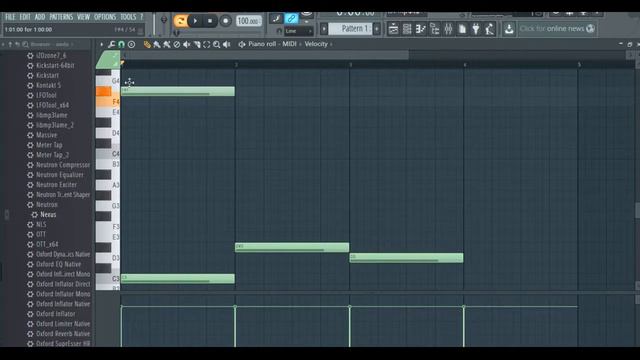Go to next pattern arrow
Image resolution: width=640 pixels, height=360 pixels.
[x=377, y=29]
